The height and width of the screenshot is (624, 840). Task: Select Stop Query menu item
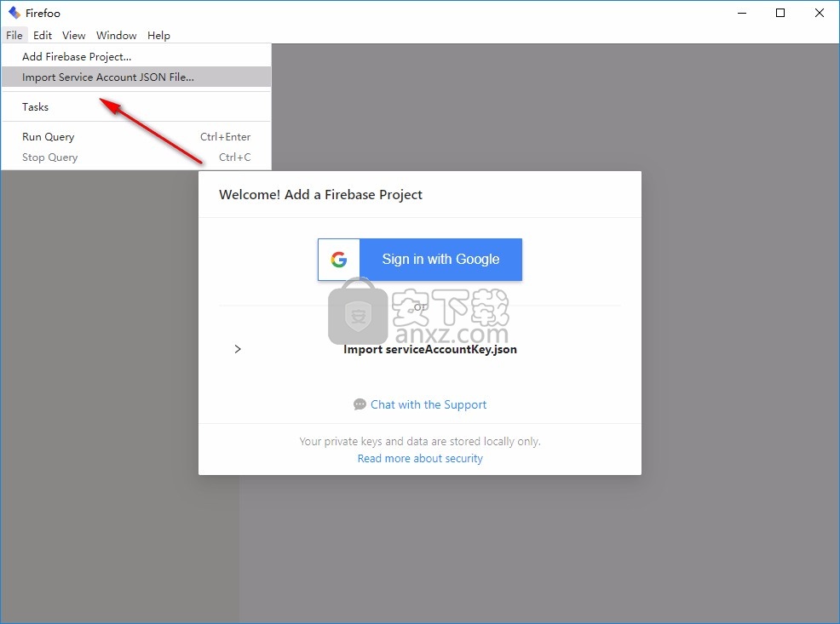point(136,157)
